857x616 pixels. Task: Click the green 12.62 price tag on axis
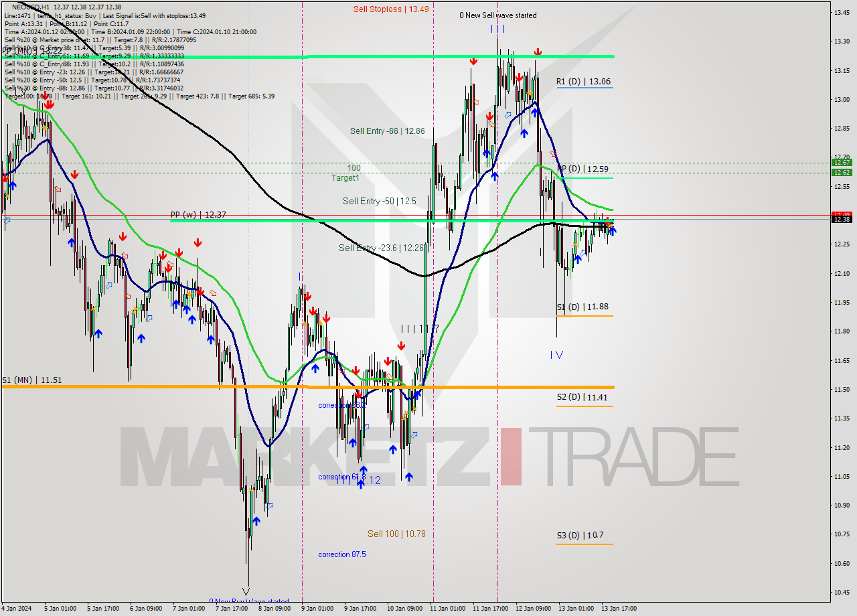point(842,172)
